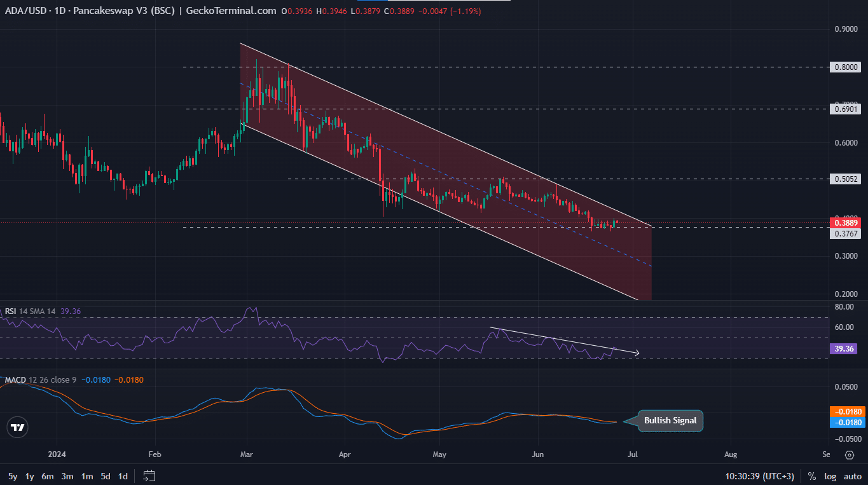Click the Aug date axis label
The width and height of the screenshot is (868, 485).
click(731, 455)
